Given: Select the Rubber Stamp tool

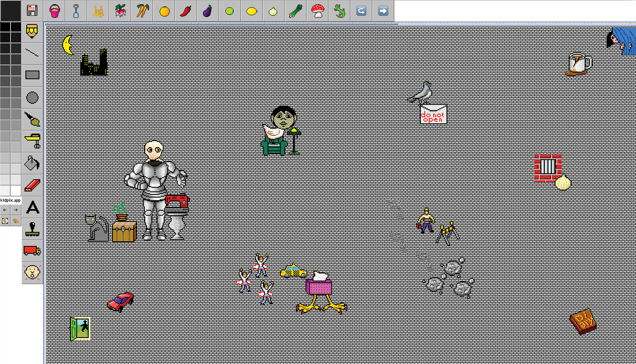Looking at the screenshot, I should click(x=32, y=229).
